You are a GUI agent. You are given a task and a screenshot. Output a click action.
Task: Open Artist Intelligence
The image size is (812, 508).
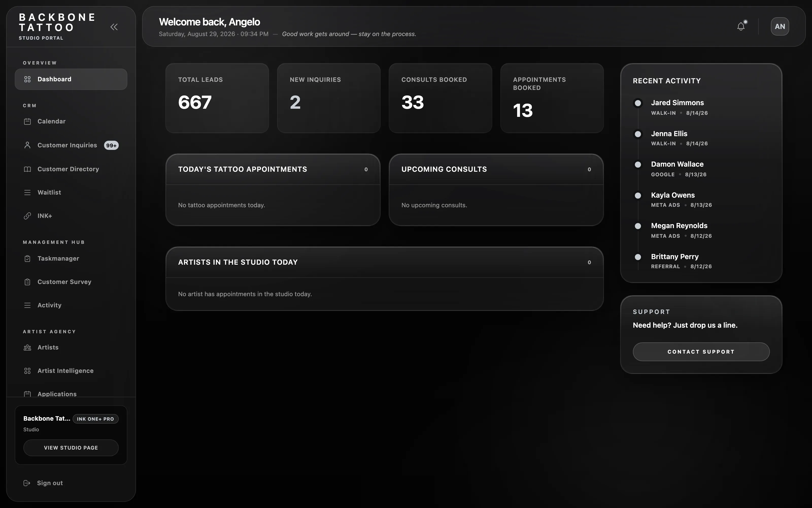(x=71, y=371)
